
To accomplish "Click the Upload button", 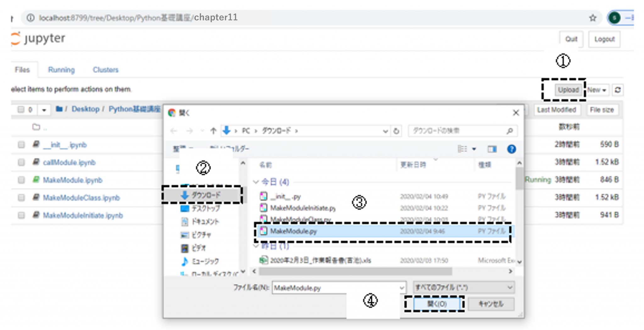I will click(x=568, y=90).
